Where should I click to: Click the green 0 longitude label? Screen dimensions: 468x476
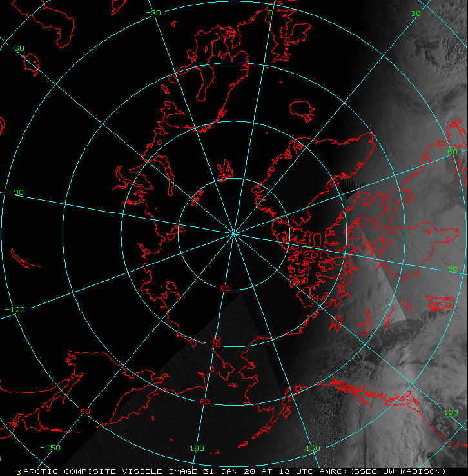point(271,13)
